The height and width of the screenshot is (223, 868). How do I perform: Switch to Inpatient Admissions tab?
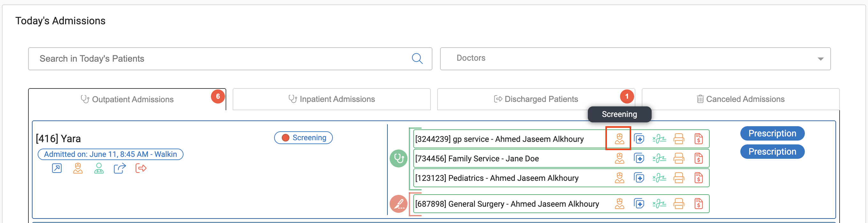[332, 99]
